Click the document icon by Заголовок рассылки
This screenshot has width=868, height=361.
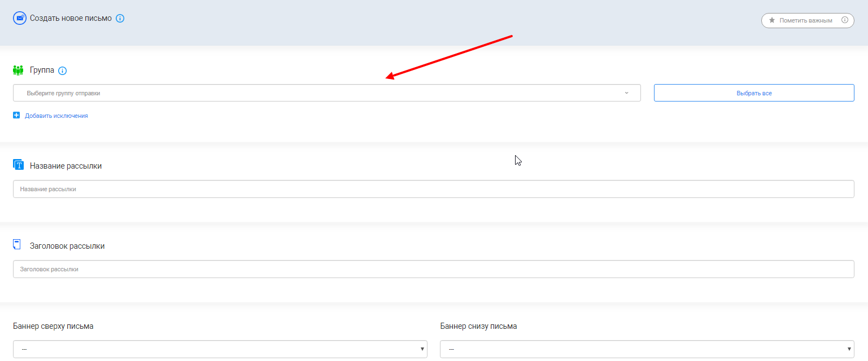click(x=17, y=245)
